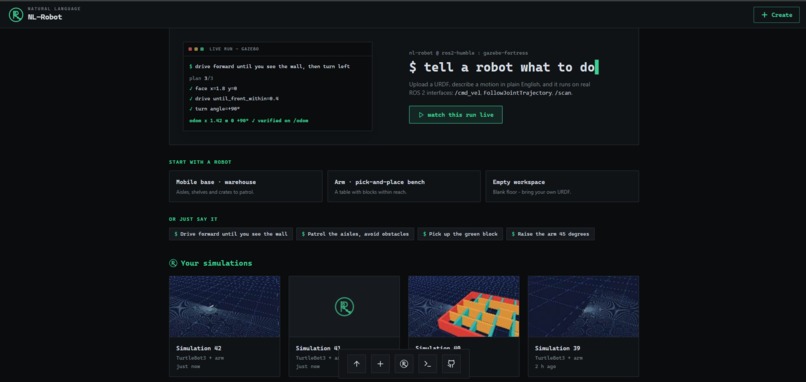
Task: Open the terminal prompt icon in bottom dock
Action: click(427, 364)
